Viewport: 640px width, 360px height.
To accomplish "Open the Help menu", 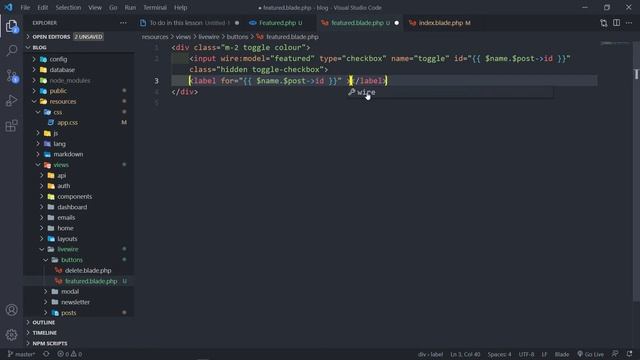I will coord(180,7).
